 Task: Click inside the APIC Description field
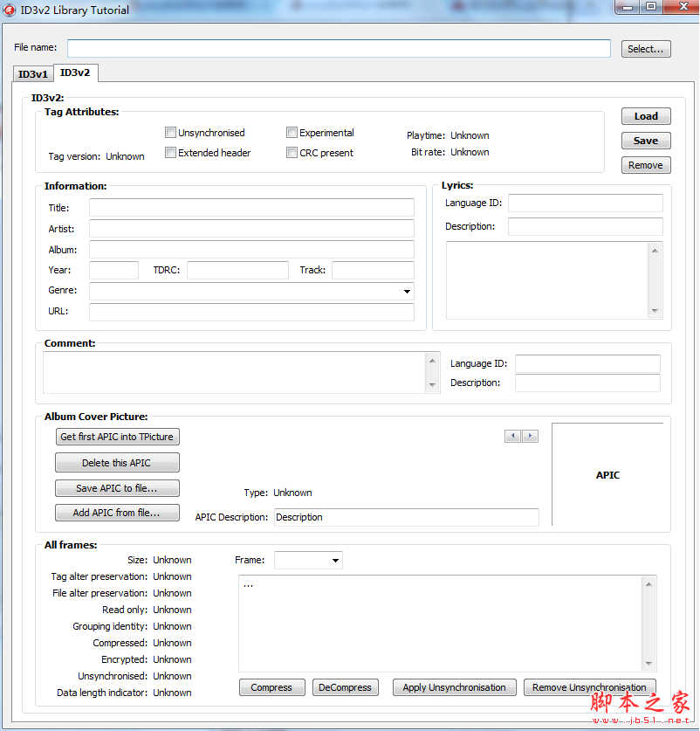point(406,517)
